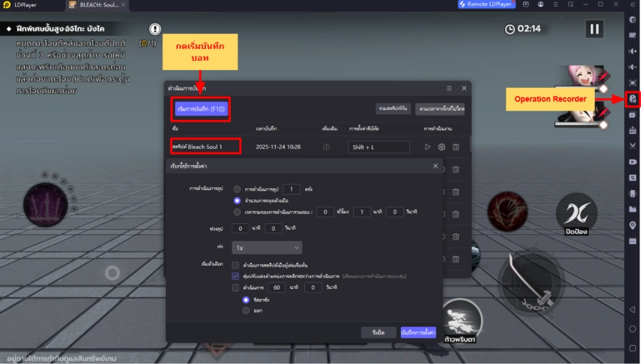Enable the run-for-60-minutes checkbox

point(235,288)
